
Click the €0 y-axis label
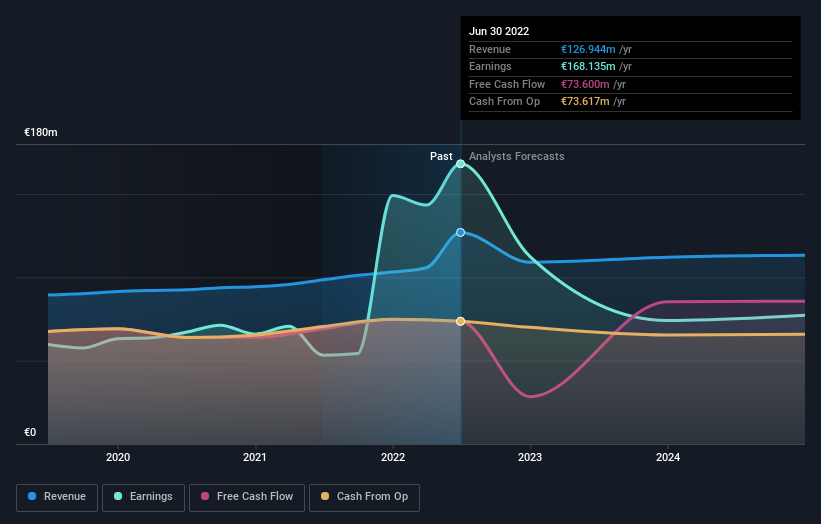(30, 432)
